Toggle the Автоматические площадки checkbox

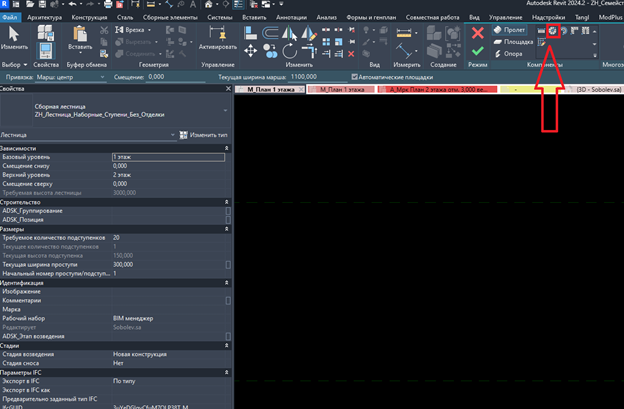click(354, 77)
